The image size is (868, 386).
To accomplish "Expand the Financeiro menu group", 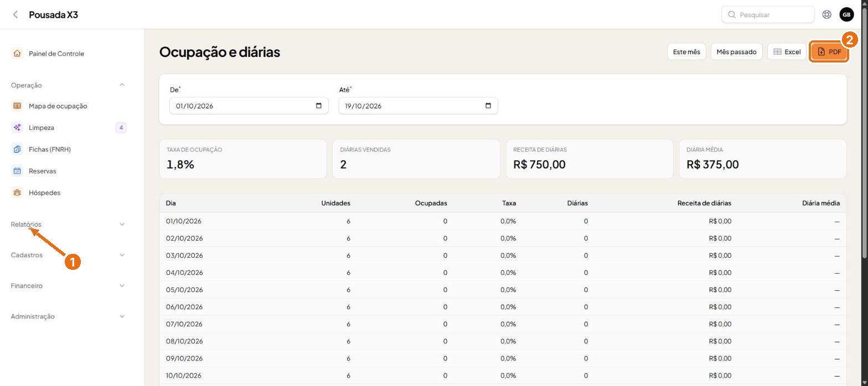I will pos(68,286).
